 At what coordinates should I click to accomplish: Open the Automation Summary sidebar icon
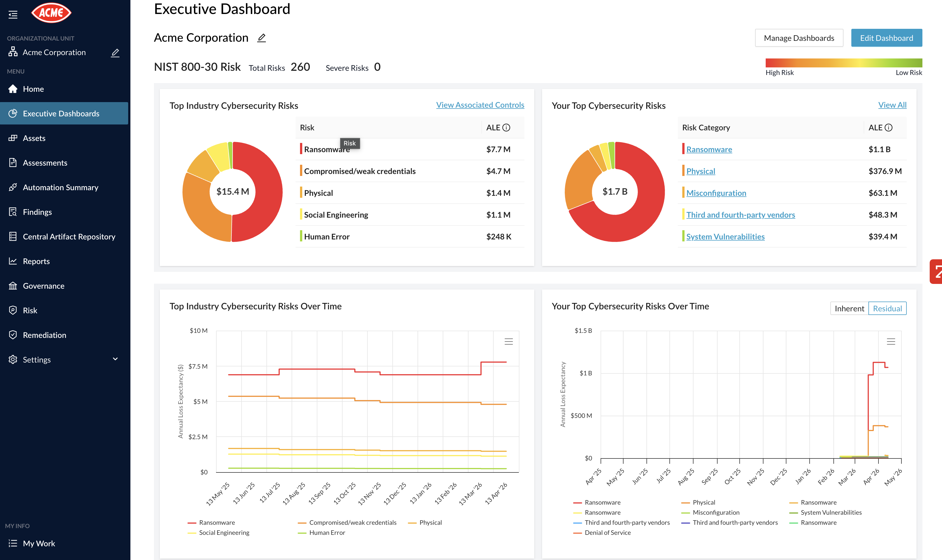[13, 187]
